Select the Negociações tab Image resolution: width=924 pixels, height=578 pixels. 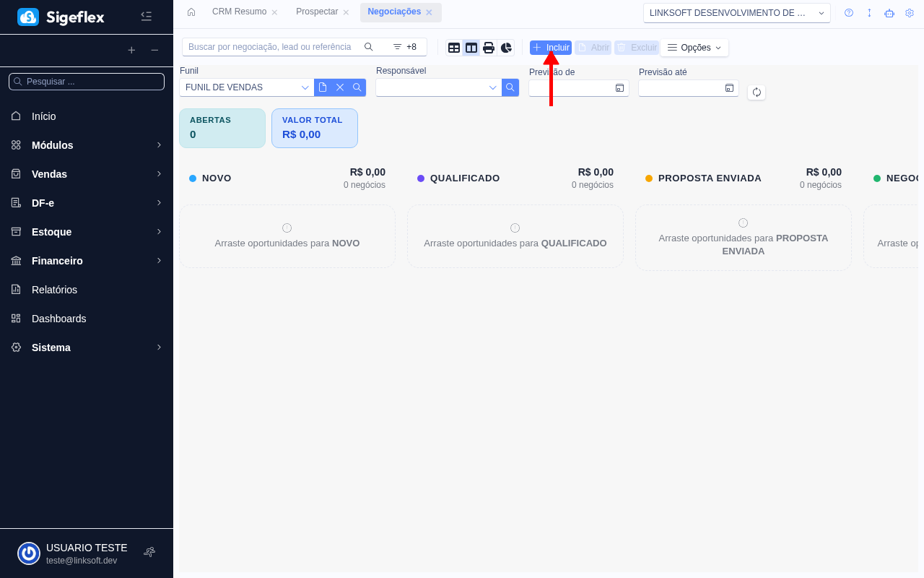395,12
